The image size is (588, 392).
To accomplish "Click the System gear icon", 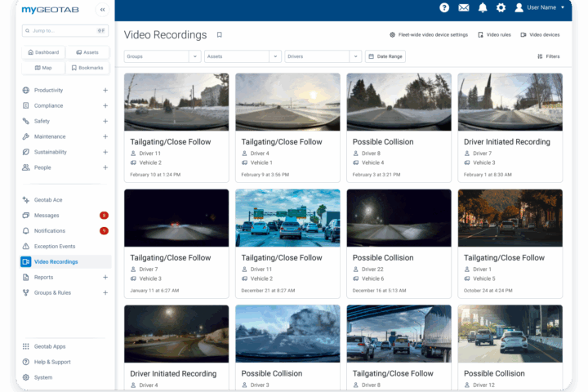I will 26,377.
